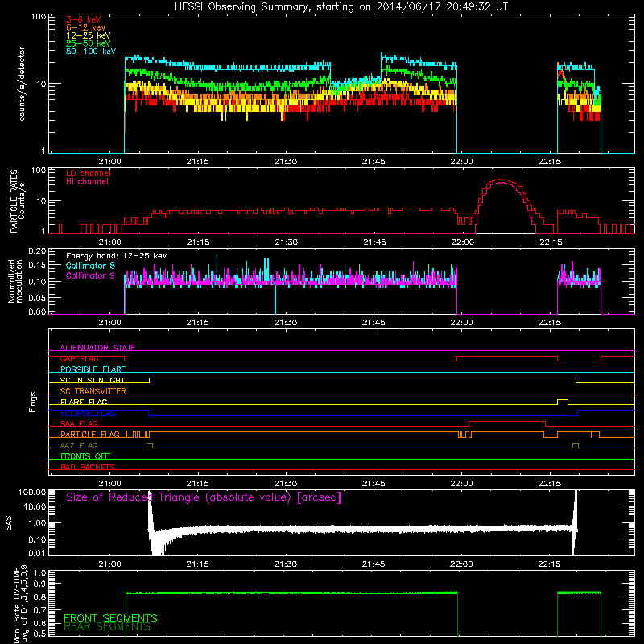Screen dimensions: 644x644
Task: Click the "SAS" y-axis label
Action: pyautogui.click(x=8, y=523)
